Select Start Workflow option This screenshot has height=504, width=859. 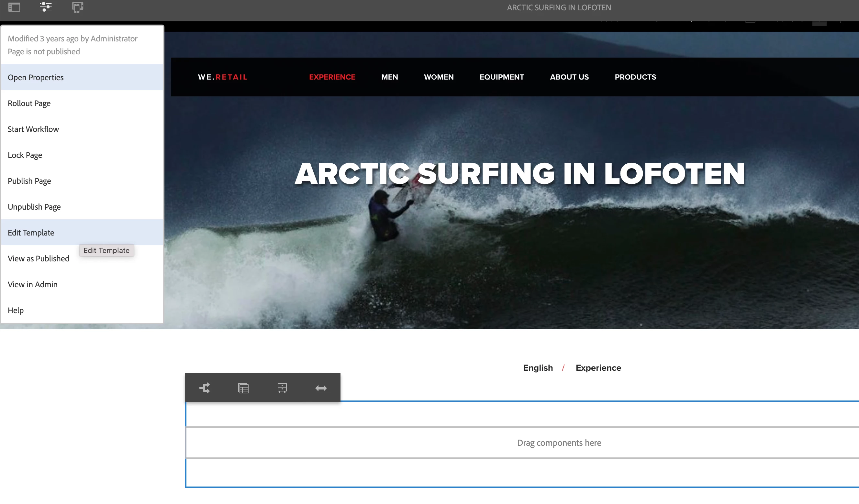(x=33, y=129)
